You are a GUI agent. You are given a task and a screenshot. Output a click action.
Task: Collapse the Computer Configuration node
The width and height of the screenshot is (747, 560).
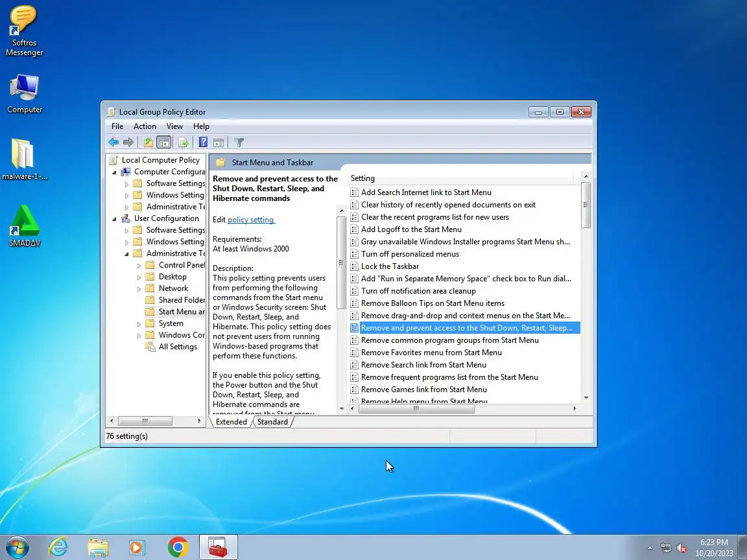click(x=114, y=172)
